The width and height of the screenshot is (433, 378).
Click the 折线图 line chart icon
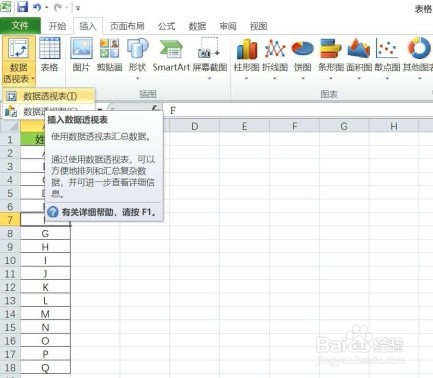[275, 49]
